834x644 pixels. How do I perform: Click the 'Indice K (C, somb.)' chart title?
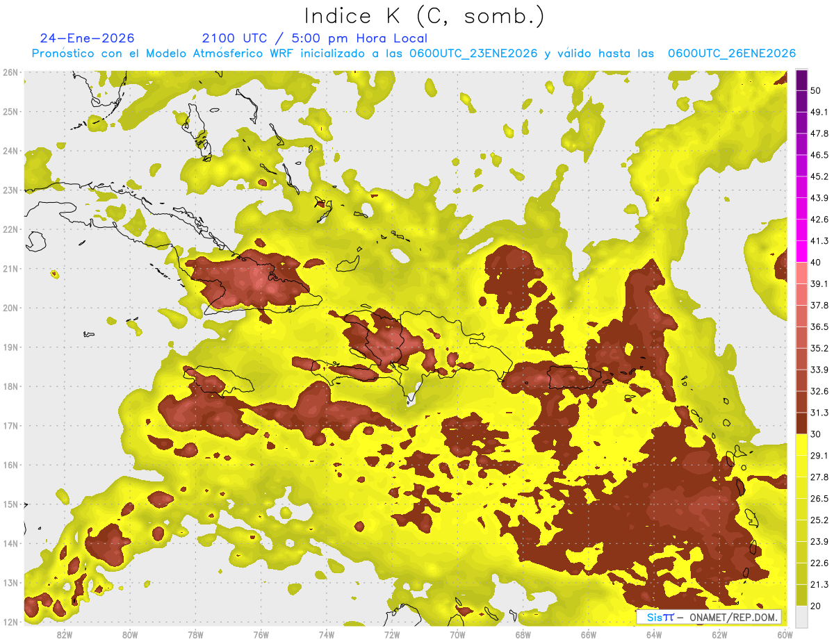tap(425, 16)
